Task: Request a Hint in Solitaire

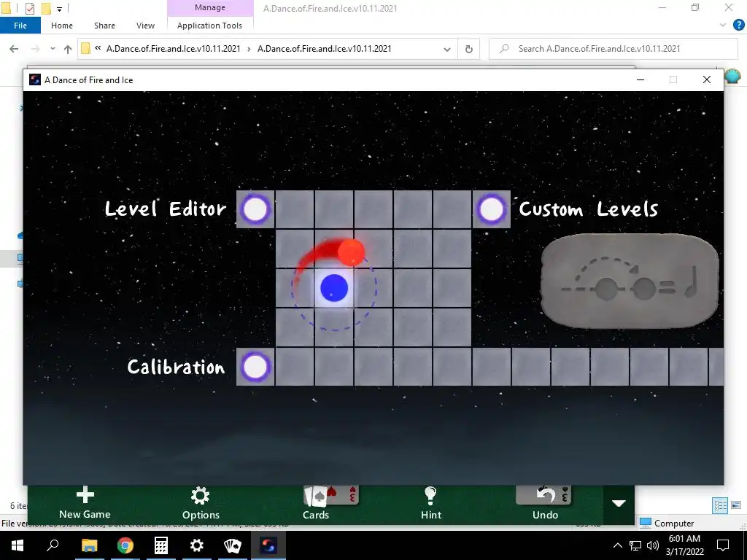Action: coord(430,505)
